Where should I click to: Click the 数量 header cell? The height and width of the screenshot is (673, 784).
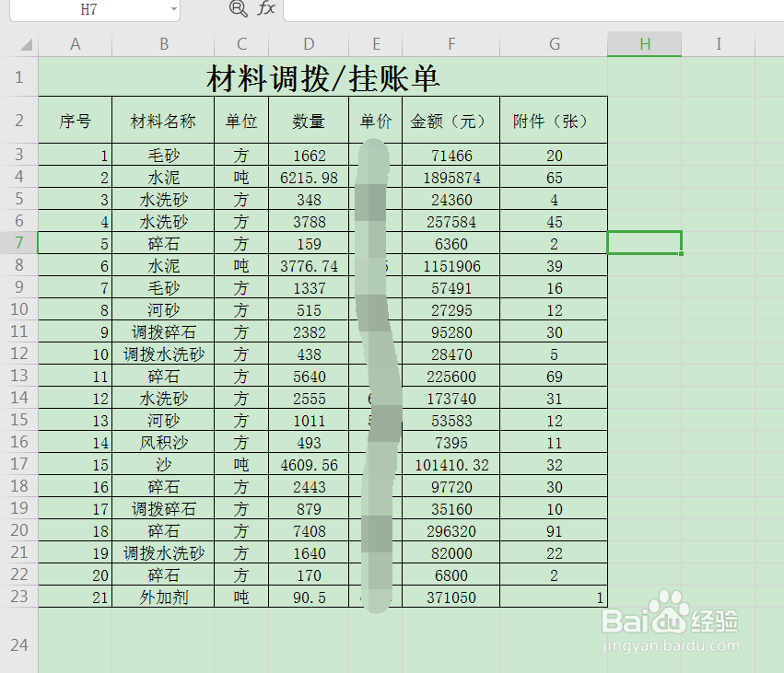[x=309, y=121]
